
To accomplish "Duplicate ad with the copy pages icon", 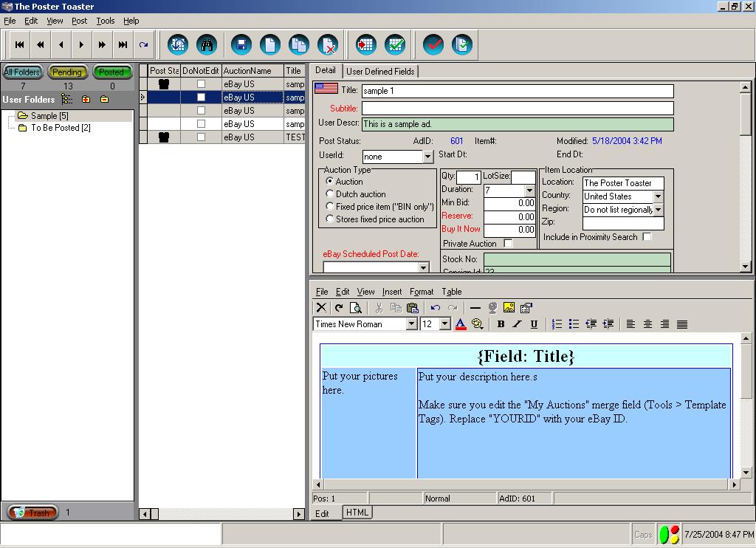I will tap(299, 45).
